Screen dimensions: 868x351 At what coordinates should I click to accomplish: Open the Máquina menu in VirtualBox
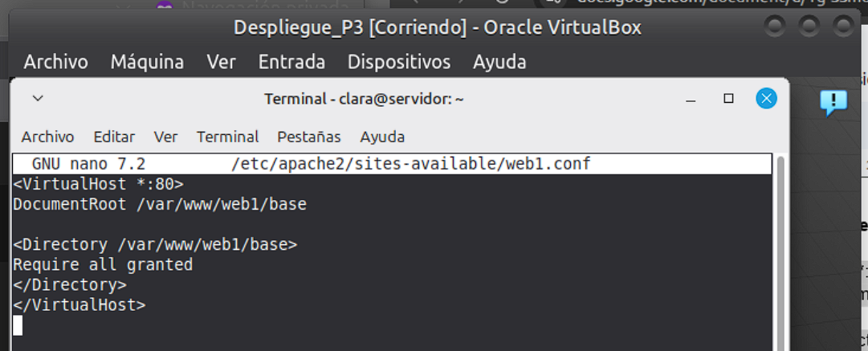tap(147, 62)
